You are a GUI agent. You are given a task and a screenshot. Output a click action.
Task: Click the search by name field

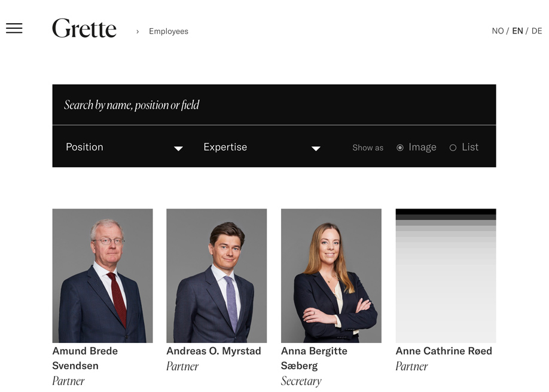(274, 105)
